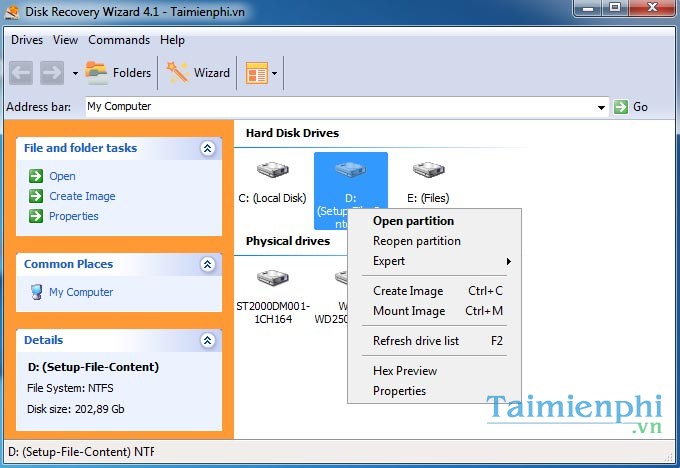The image size is (680, 468).
Task: Choose Refresh drive list in context menu
Action: 435,341
